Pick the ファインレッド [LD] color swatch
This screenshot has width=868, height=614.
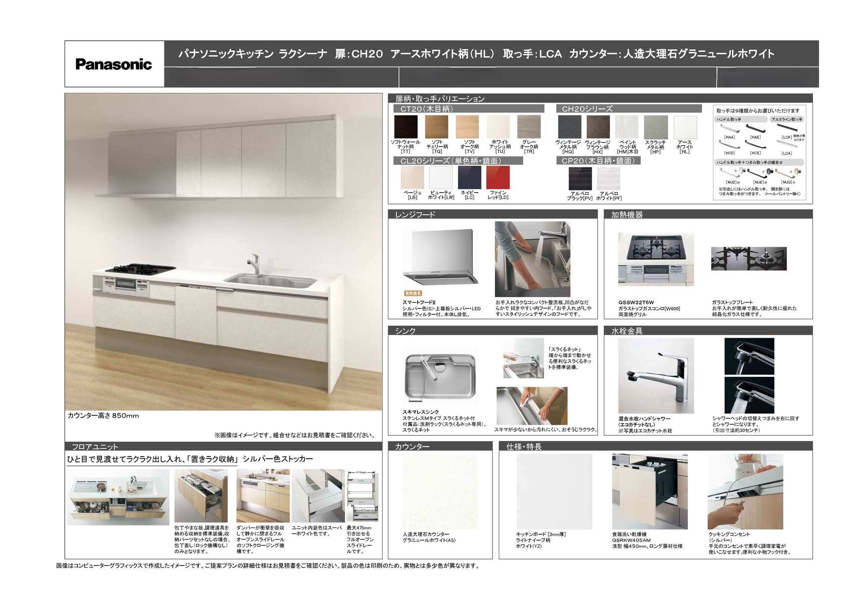click(x=497, y=177)
